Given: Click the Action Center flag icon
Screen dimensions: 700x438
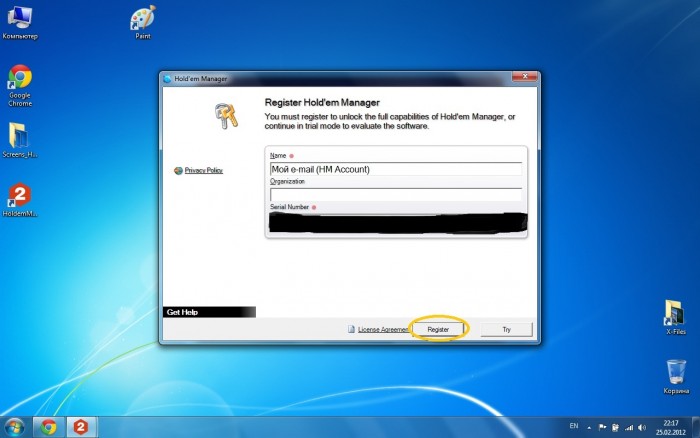Looking at the screenshot, I should tap(602, 427).
